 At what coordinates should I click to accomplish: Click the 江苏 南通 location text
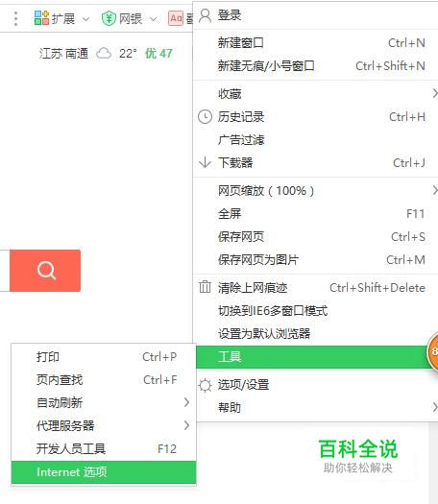(63, 54)
